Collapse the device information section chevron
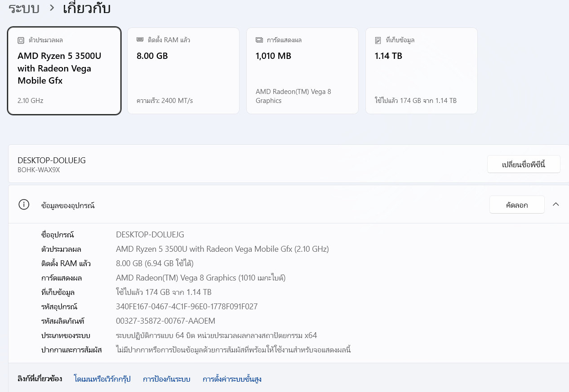569x392 pixels. (x=556, y=205)
